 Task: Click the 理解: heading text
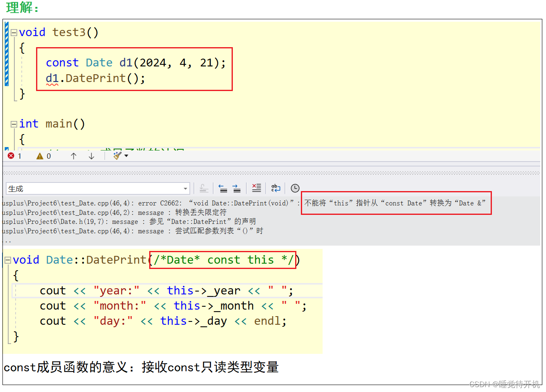22,7
